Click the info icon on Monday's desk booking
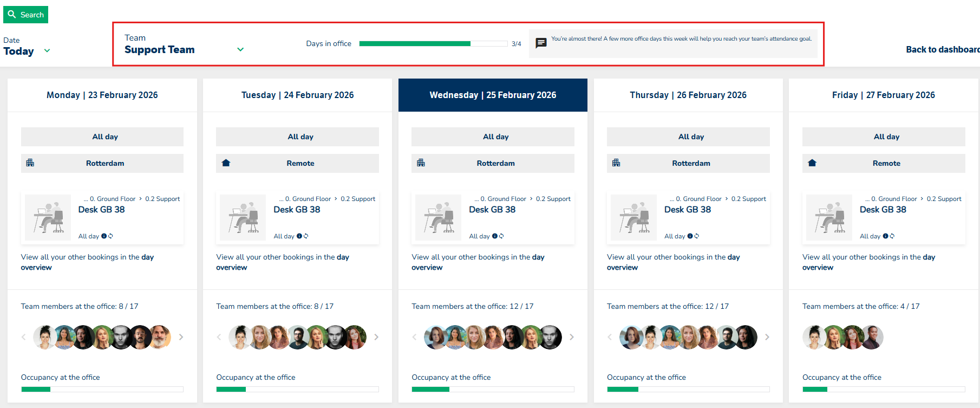980x408 pixels. (104, 236)
